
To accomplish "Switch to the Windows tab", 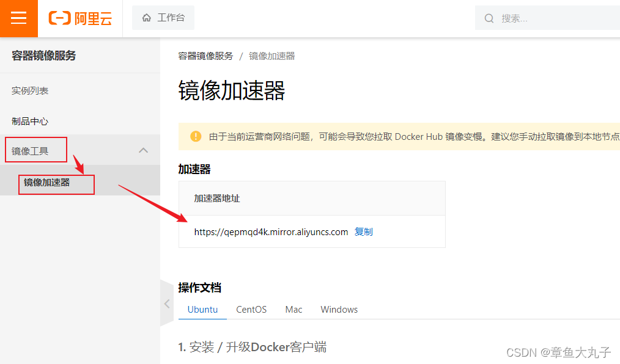I will (339, 310).
